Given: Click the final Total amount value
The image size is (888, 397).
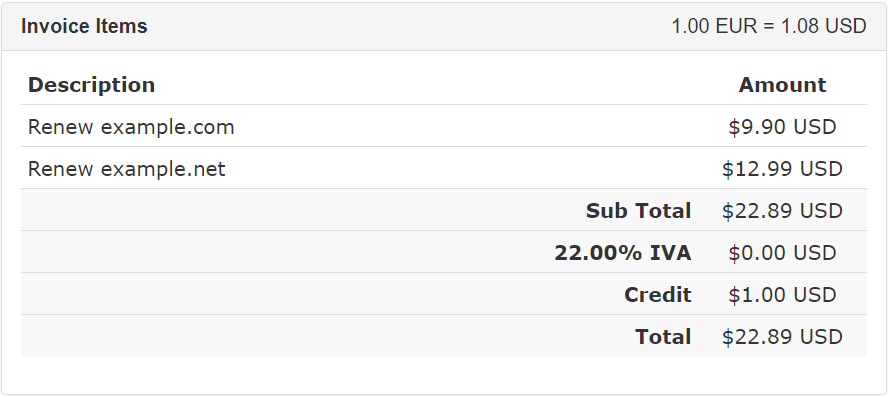Looking at the screenshot, I should 782,336.
